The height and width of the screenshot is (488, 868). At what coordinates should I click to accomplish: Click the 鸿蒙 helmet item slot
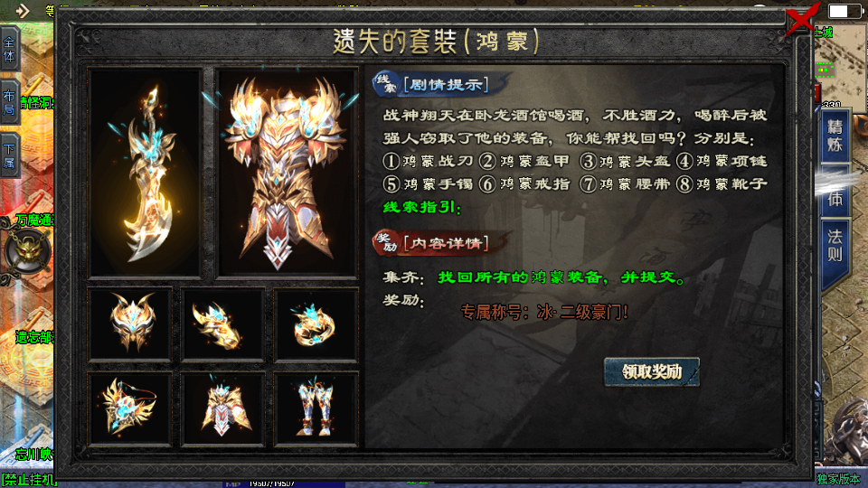[x=130, y=324]
